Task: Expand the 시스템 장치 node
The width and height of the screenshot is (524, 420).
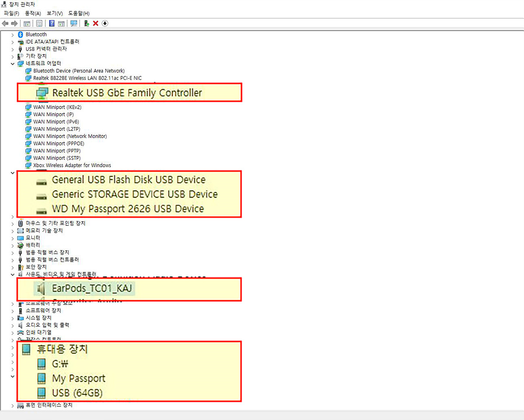Action: [x=12, y=318]
